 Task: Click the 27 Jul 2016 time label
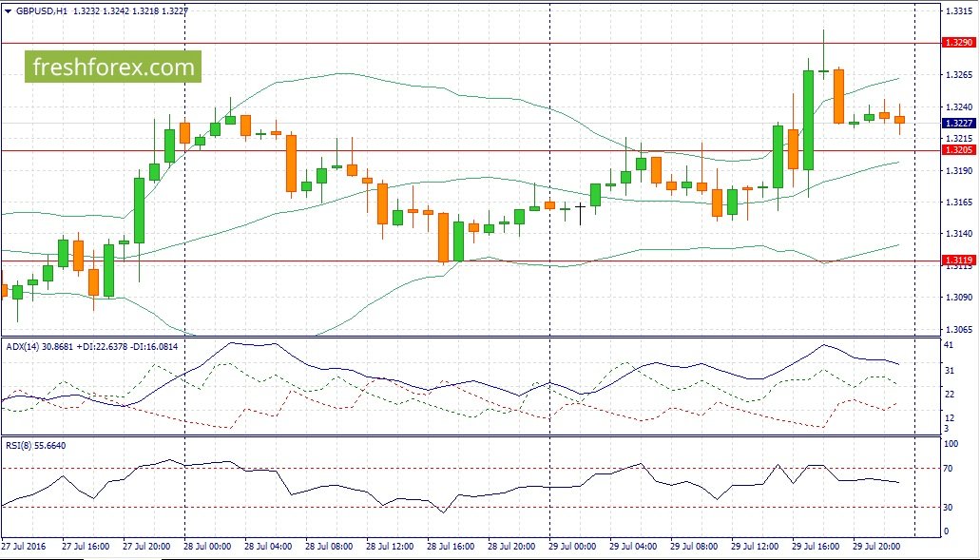25,546
